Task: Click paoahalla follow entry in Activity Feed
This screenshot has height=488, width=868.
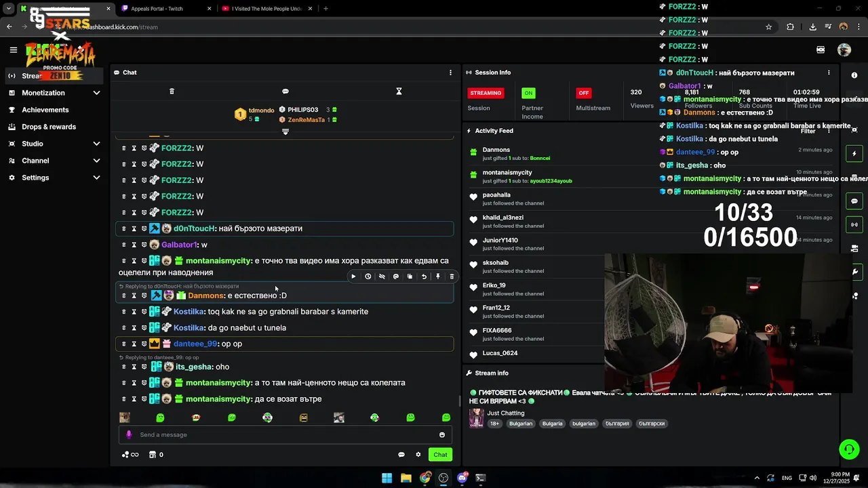Action: point(513,199)
